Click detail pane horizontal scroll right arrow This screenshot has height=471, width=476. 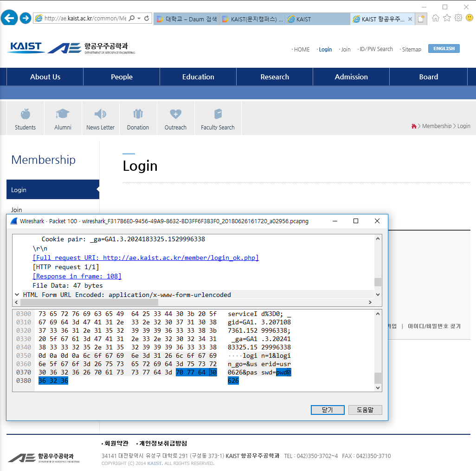370,303
